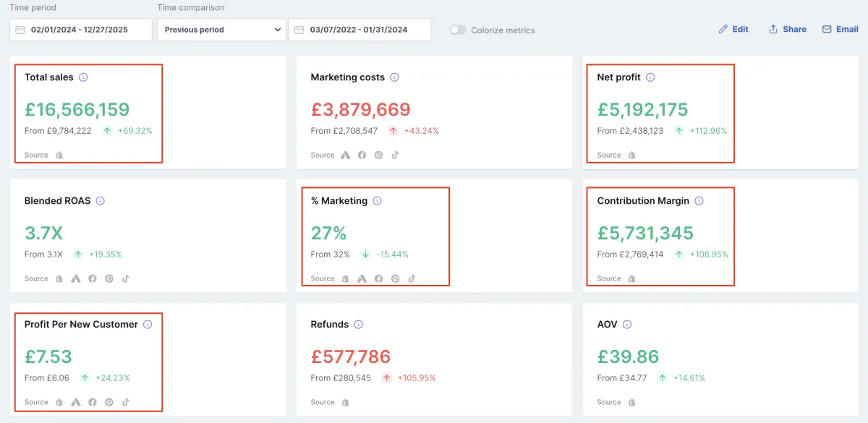Click the Pinterest source icon in Blended ROAS
Image resolution: width=868 pixels, height=423 pixels.
pos(109,279)
